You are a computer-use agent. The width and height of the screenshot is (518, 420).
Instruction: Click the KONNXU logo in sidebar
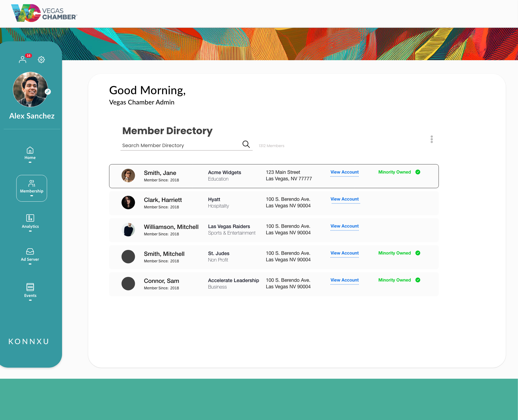[x=29, y=341]
